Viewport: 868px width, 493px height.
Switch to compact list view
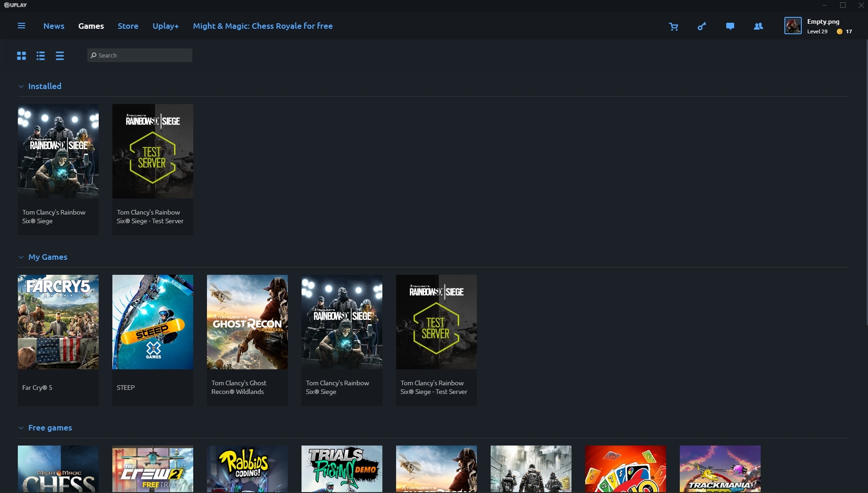[x=60, y=56]
